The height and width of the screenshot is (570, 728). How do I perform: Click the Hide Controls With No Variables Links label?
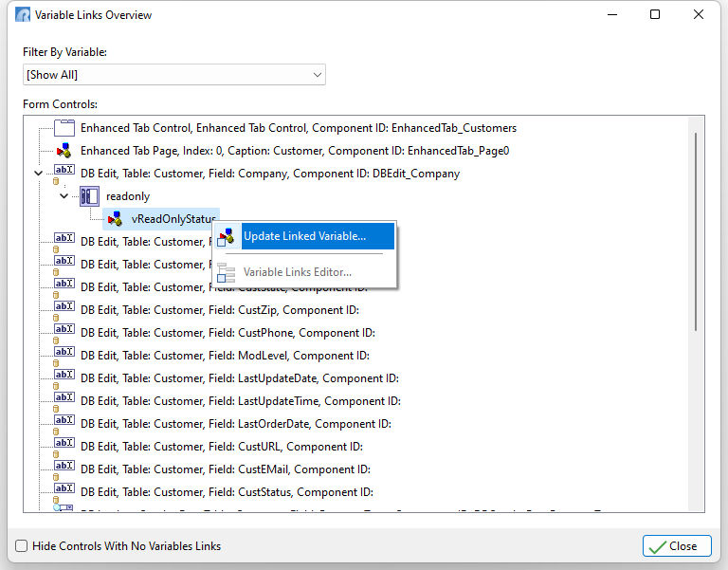[x=126, y=546]
